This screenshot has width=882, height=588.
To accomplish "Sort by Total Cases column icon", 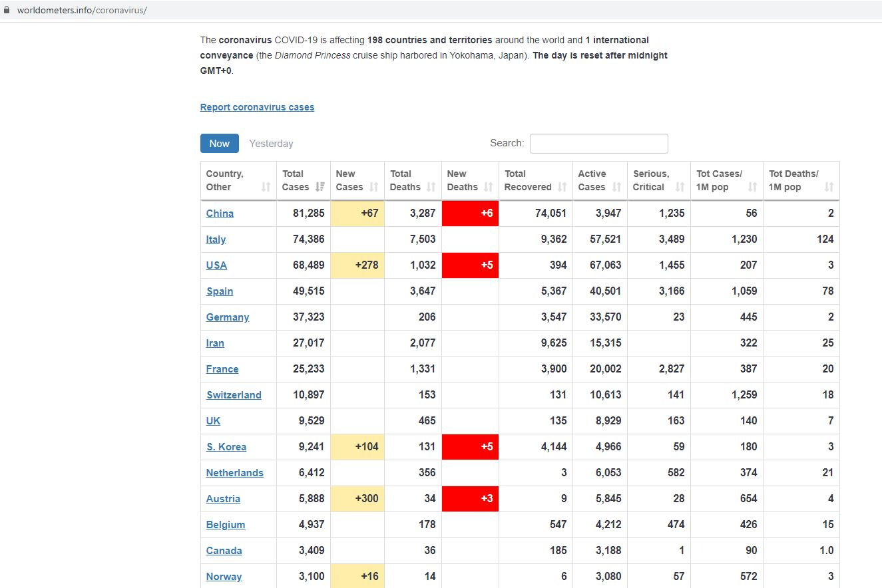I will point(320,187).
